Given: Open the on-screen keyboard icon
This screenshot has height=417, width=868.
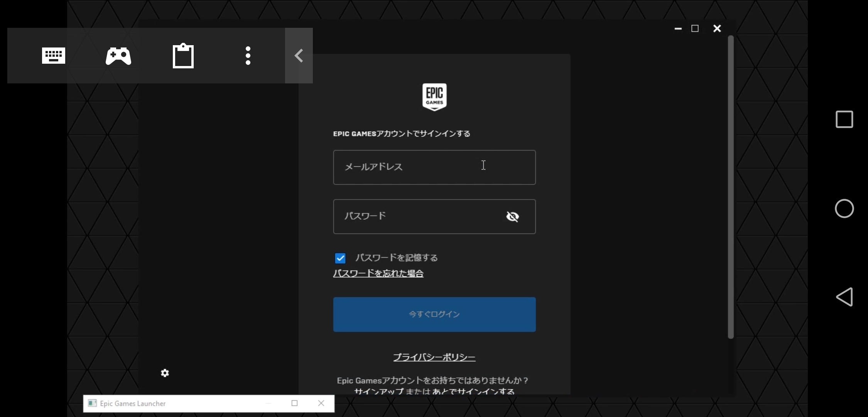Looking at the screenshot, I should pyautogui.click(x=53, y=56).
